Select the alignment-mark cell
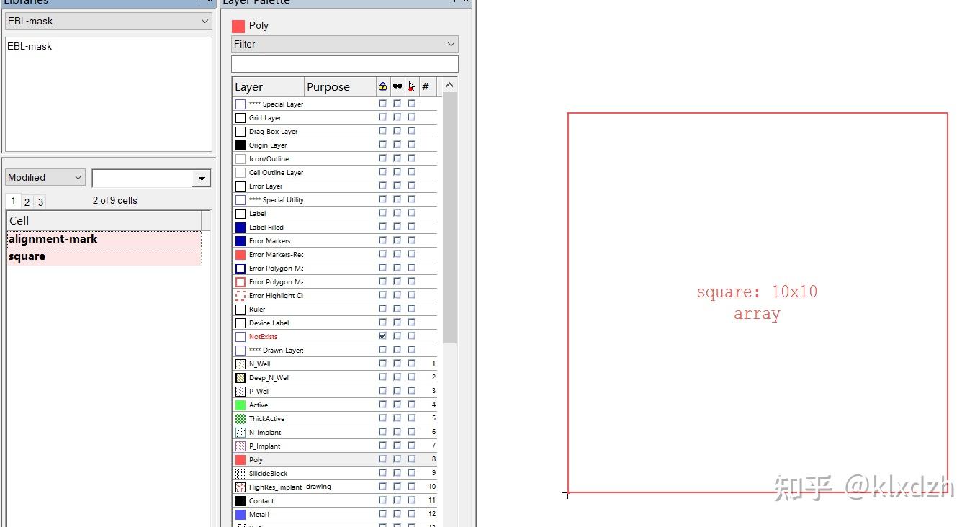The width and height of the screenshot is (980, 527). [x=53, y=238]
